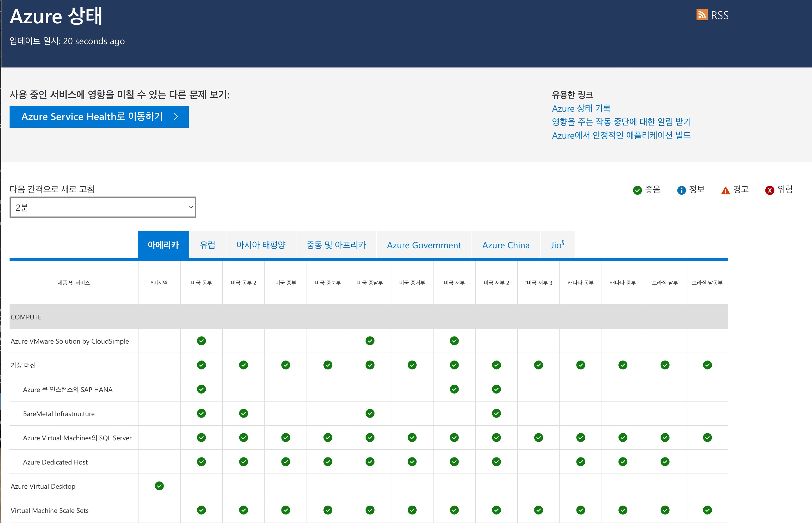Click 가상 머신 status in 브라질 남동부

(707, 365)
